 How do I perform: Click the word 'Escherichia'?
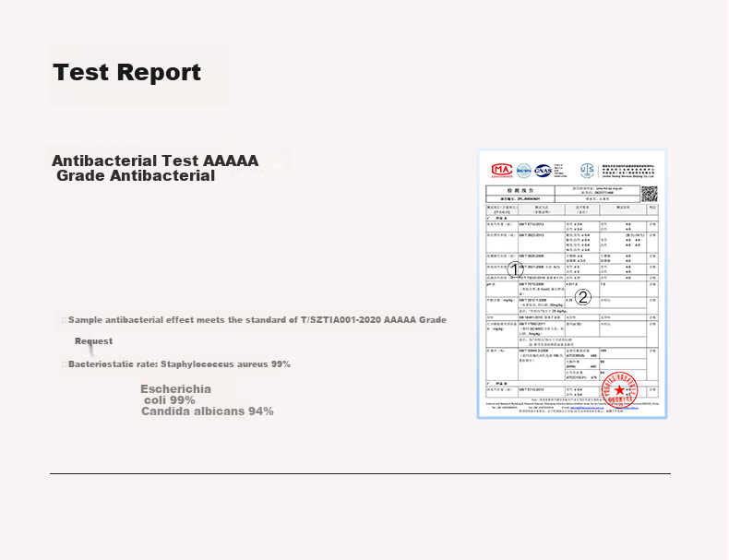[x=175, y=389]
